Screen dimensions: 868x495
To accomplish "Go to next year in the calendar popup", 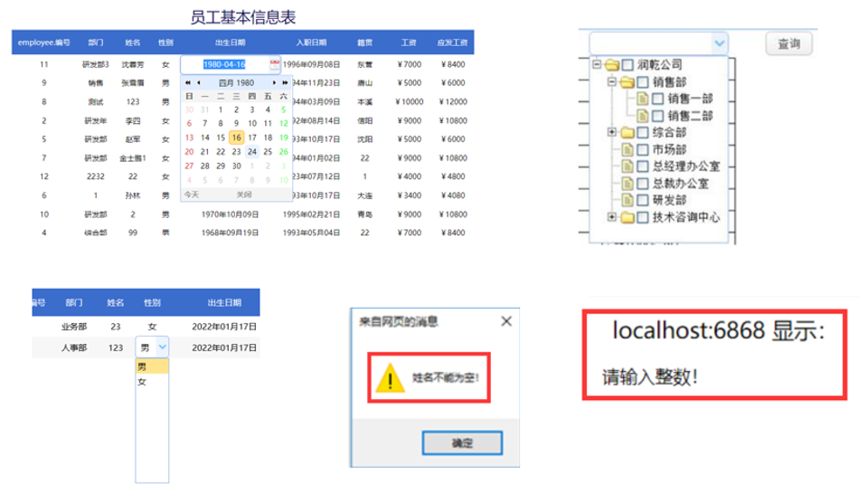I will click(285, 82).
